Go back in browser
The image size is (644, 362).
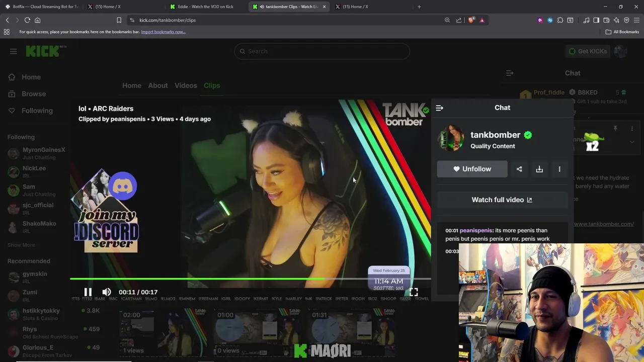(x=7, y=20)
